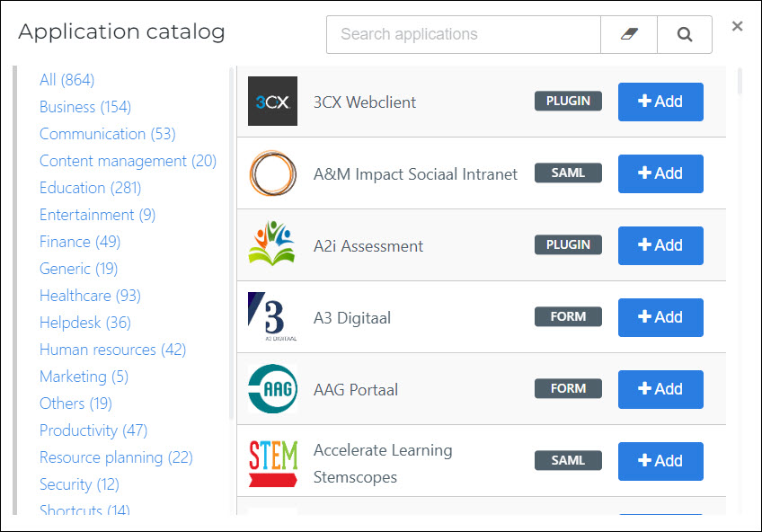Open the Security (12) category
Viewport: 762px width, 532px height.
(x=79, y=484)
